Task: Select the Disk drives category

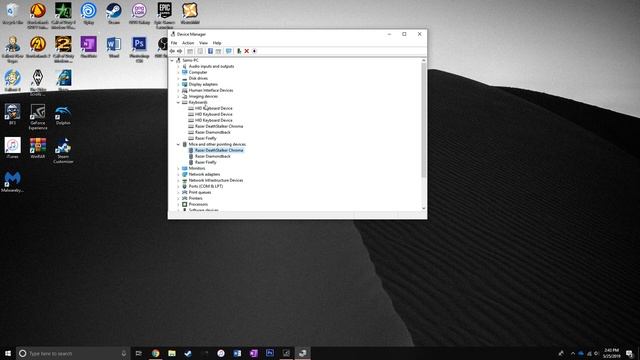Action: pos(198,78)
